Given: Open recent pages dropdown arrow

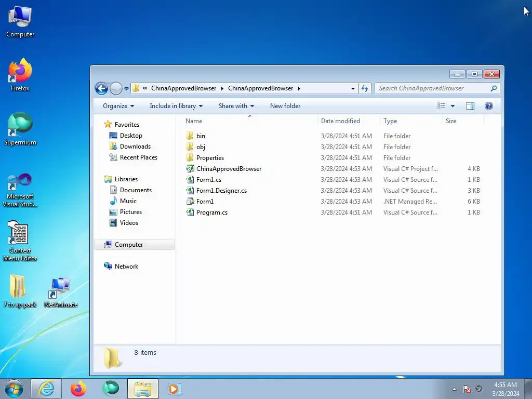Looking at the screenshot, I should pos(126,89).
